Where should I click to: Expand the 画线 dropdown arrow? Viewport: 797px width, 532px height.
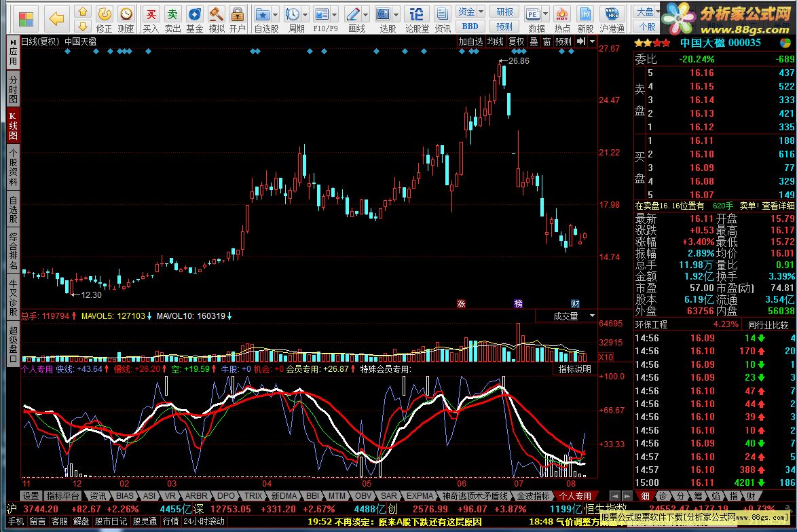tap(366, 14)
